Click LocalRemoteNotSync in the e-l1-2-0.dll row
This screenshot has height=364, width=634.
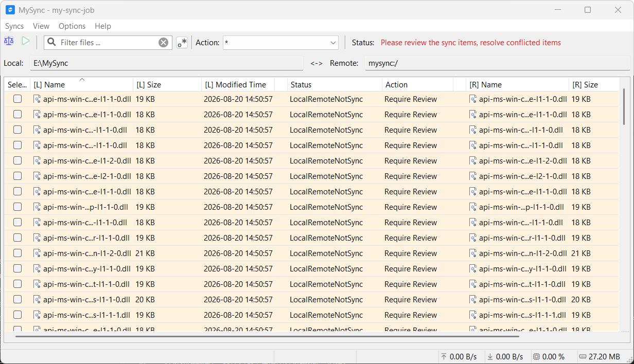tap(326, 161)
